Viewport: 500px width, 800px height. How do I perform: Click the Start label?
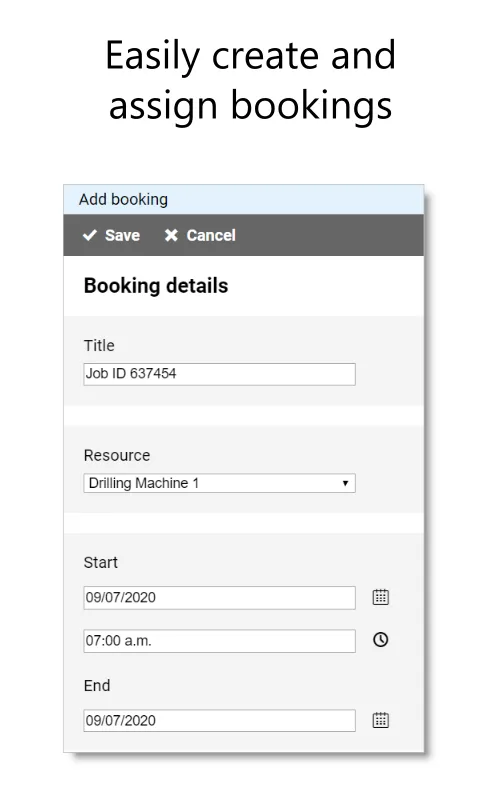click(101, 562)
